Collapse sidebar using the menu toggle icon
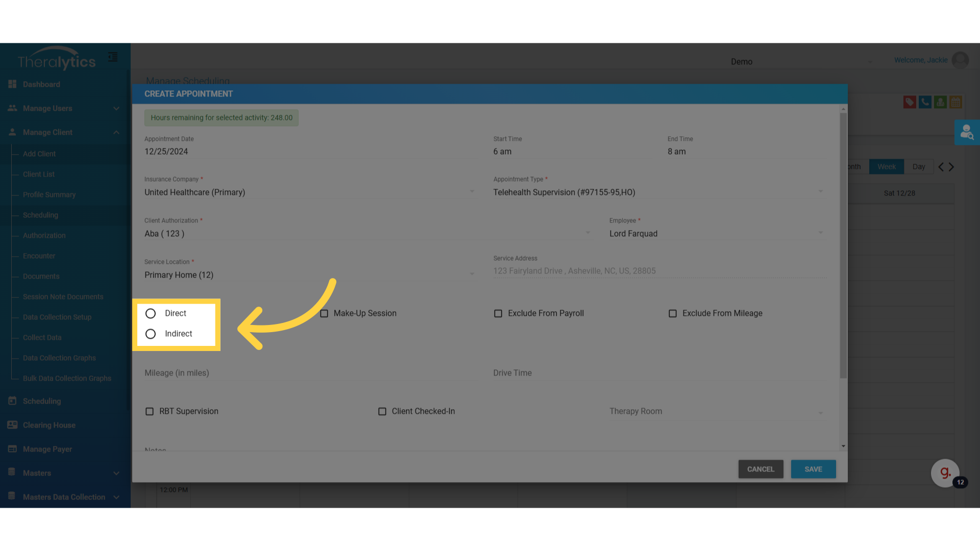The height and width of the screenshot is (551, 980). click(113, 57)
